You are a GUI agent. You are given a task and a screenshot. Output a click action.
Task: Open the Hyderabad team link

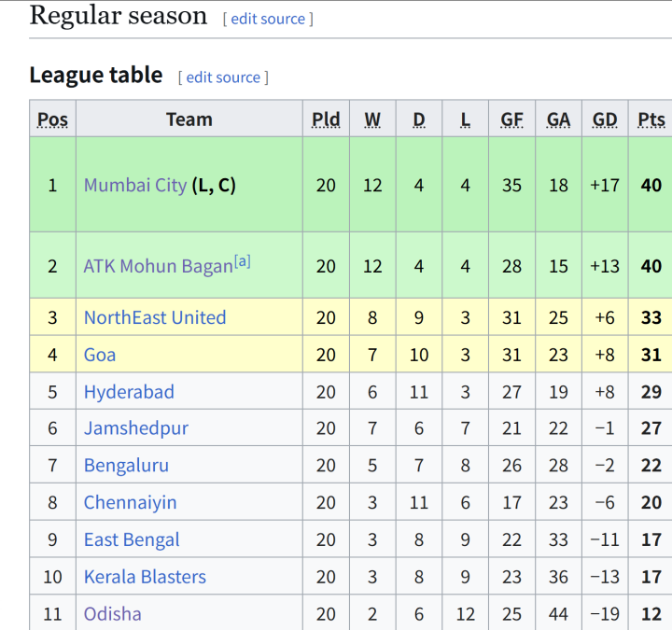tap(129, 392)
